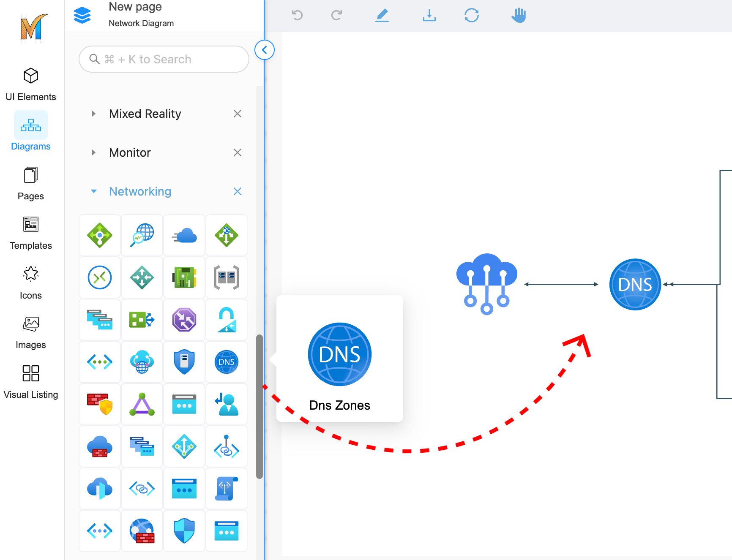Viewport: 732px width, 560px height.
Task: Click the redo arrow in the toolbar
Action: 336,16
